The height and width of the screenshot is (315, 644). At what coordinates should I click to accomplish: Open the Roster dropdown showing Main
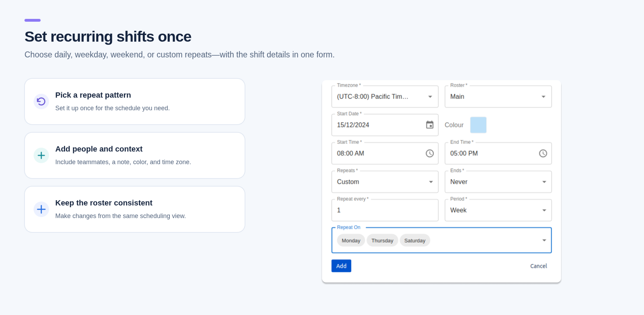[x=498, y=97]
